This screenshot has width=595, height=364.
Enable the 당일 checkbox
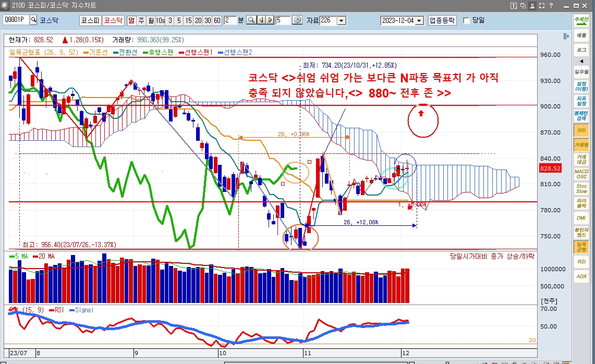tap(467, 20)
